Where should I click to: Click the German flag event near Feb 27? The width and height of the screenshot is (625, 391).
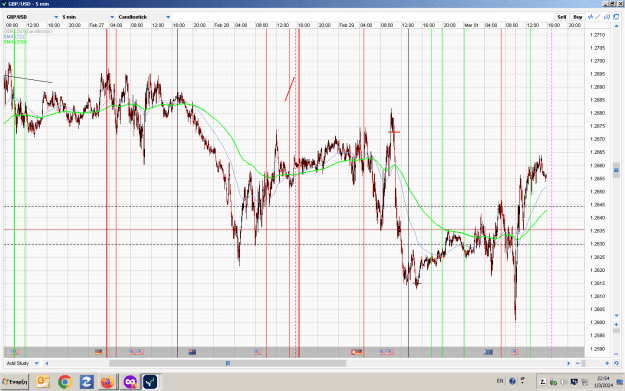click(x=98, y=352)
